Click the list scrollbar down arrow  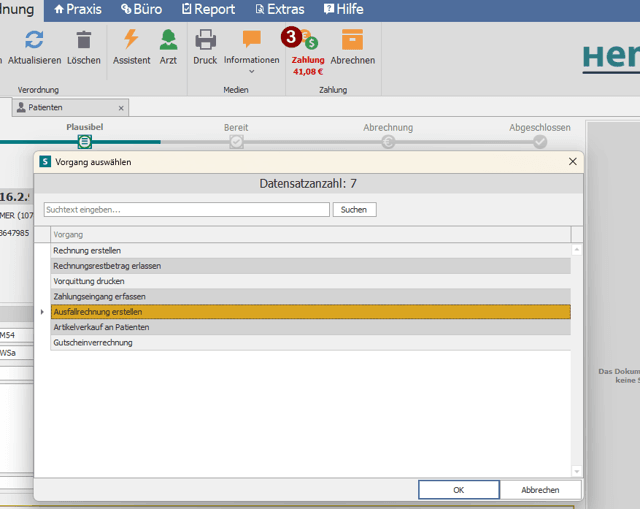(x=576, y=471)
